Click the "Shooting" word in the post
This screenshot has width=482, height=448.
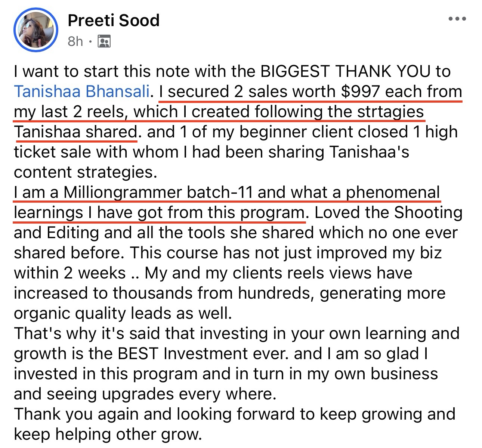(x=428, y=212)
